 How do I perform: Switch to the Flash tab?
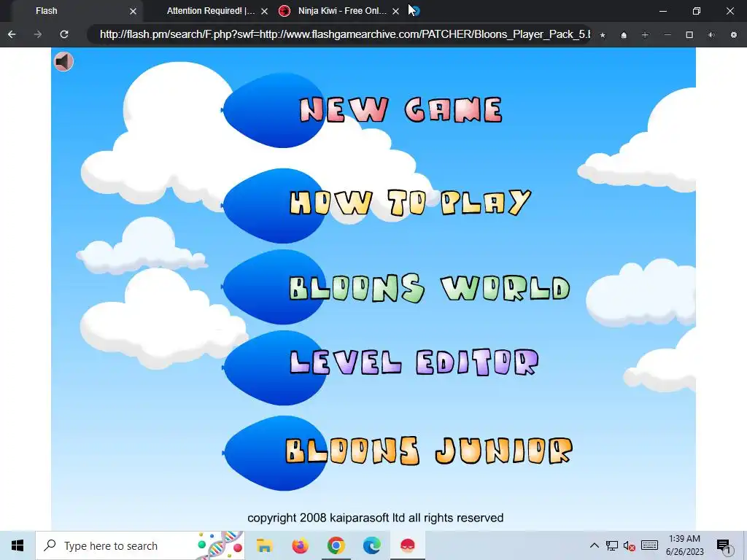(76, 11)
